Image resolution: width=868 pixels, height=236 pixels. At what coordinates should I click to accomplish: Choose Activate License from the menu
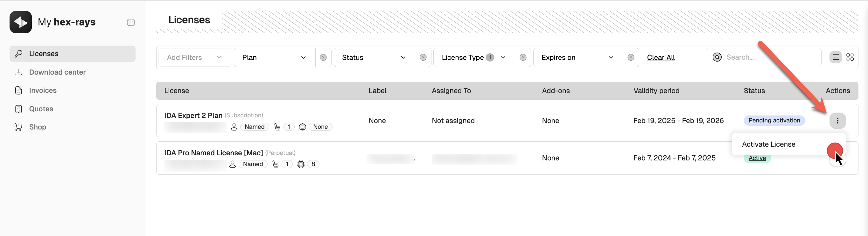click(768, 144)
